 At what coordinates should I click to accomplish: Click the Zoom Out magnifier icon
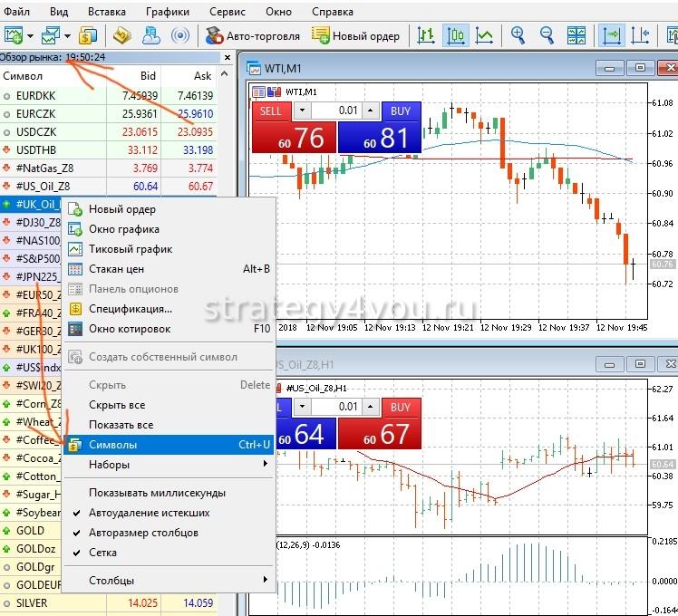click(547, 35)
